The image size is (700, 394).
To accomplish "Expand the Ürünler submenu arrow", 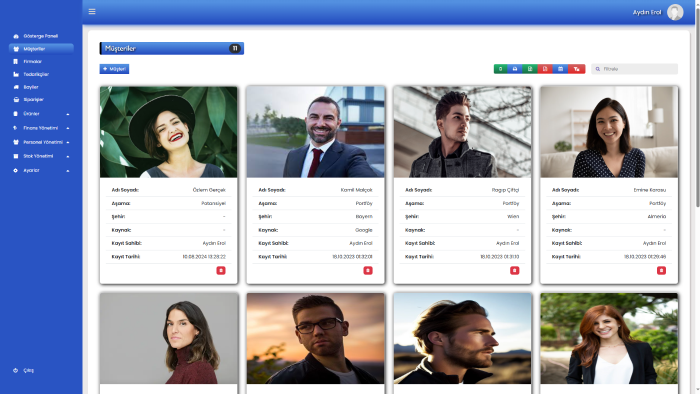I will tap(68, 114).
